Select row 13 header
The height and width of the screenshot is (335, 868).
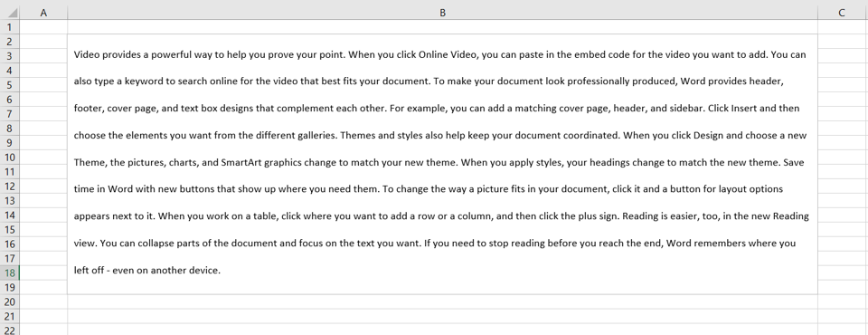pyautogui.click(x=9, y=200)
